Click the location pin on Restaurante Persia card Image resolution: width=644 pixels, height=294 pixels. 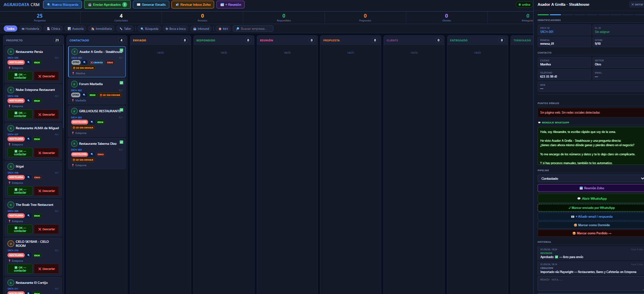point(9,68)
